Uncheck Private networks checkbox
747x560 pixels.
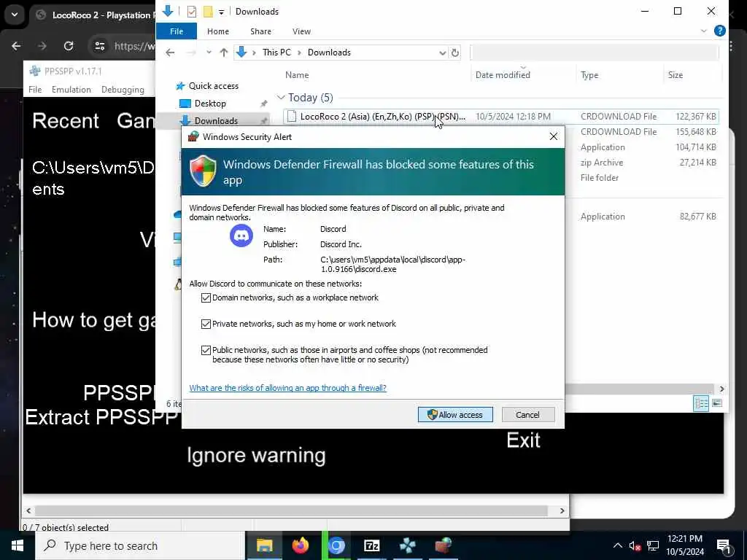coord(206,324)
